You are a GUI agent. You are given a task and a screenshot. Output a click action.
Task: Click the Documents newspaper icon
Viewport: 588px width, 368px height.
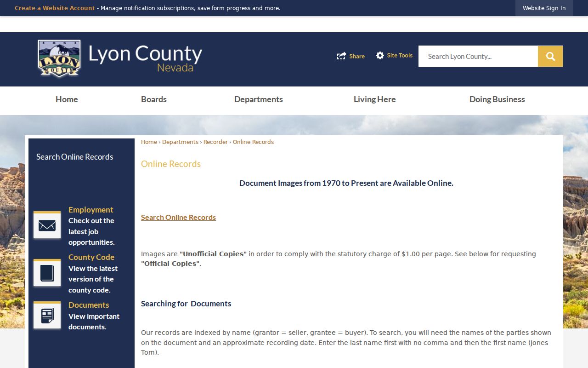[47, 315]
